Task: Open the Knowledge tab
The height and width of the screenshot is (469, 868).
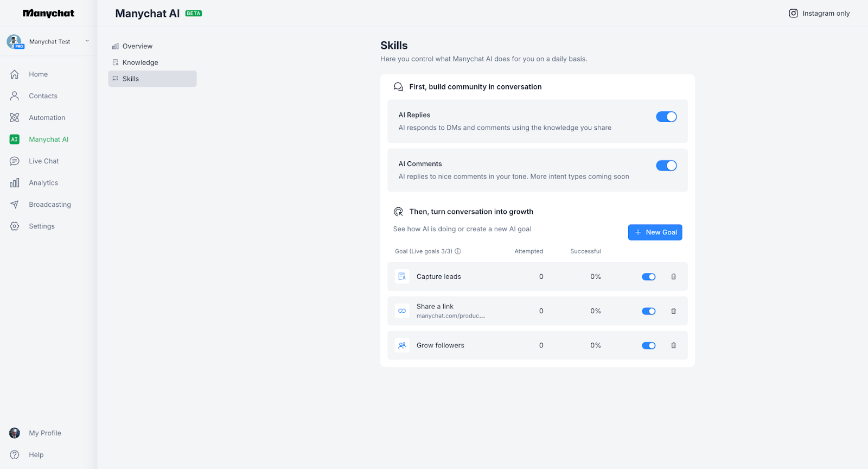Action: click(x=140, y=62)
